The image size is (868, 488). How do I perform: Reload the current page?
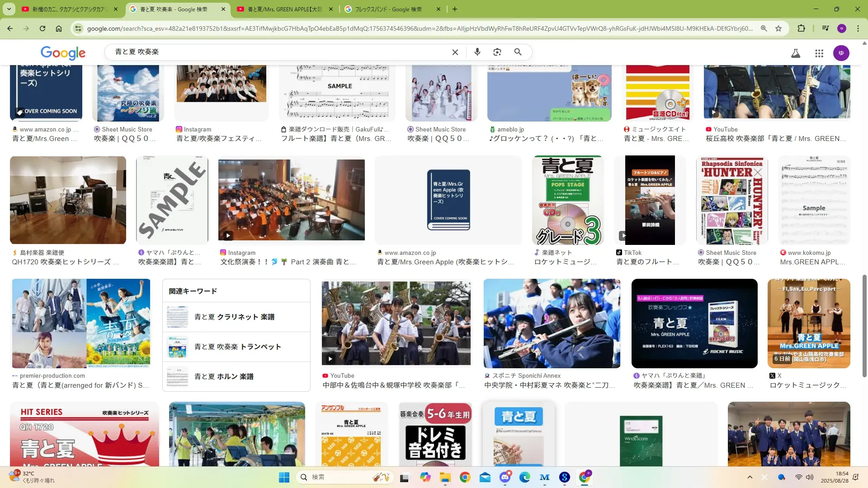pyautogui.click(x=42, y=28)
